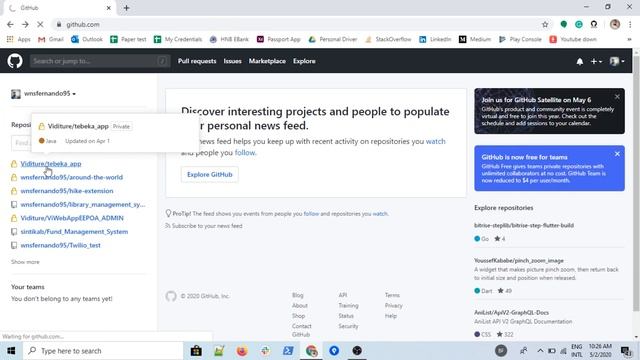Image resolution: width=640 pixels, height=360 pixels.
Task: Go forward with browser forward arrow
Action: [25, 24]
